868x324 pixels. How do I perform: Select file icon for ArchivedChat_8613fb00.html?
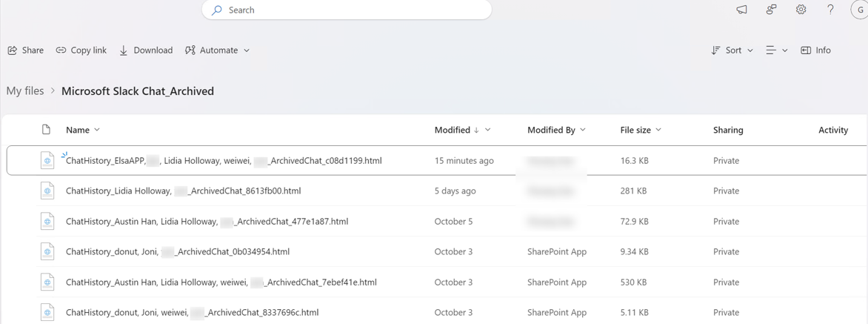coord(47,191)
